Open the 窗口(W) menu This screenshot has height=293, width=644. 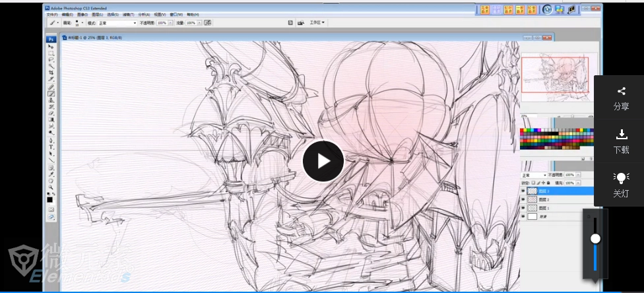point(176,14)
